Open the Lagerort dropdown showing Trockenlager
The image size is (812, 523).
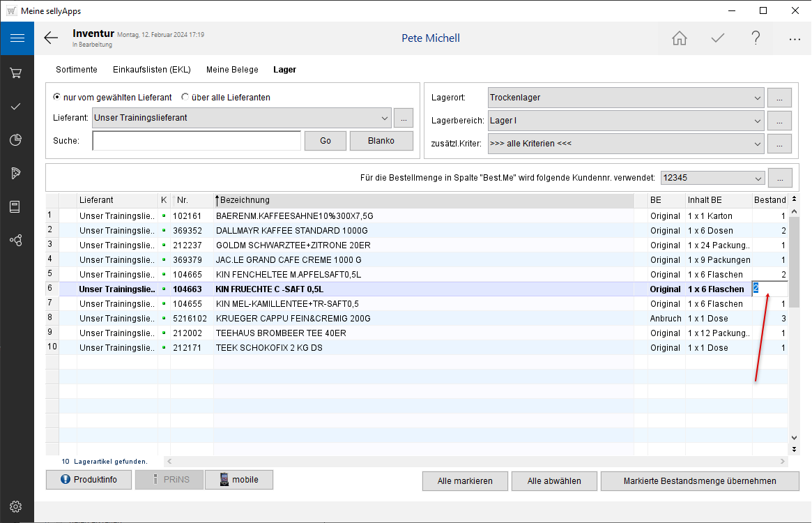click(758, 98)
